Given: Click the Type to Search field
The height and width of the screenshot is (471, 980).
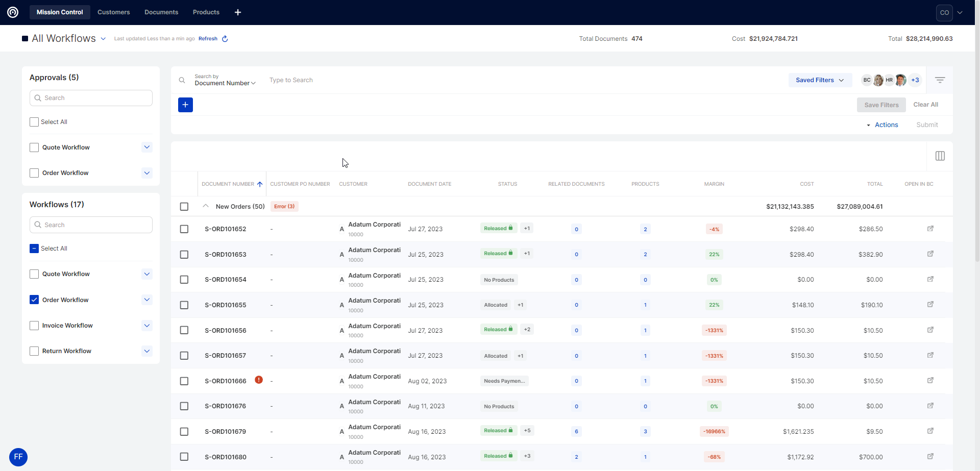Looking at the screenshot, I should [x=357, y=80].
